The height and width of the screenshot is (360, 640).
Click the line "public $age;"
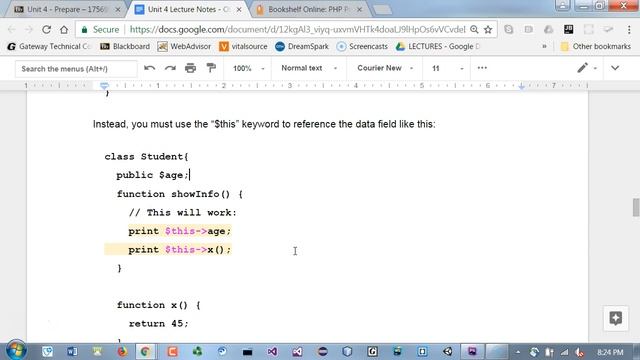pos(153,175)
